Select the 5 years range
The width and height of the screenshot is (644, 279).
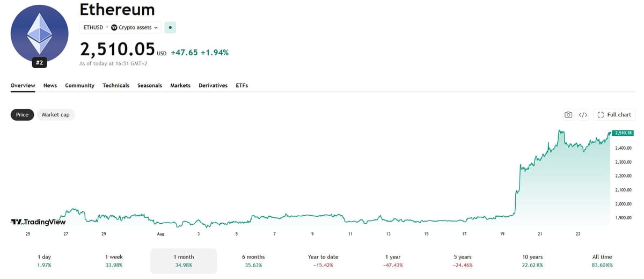point(463,261)
